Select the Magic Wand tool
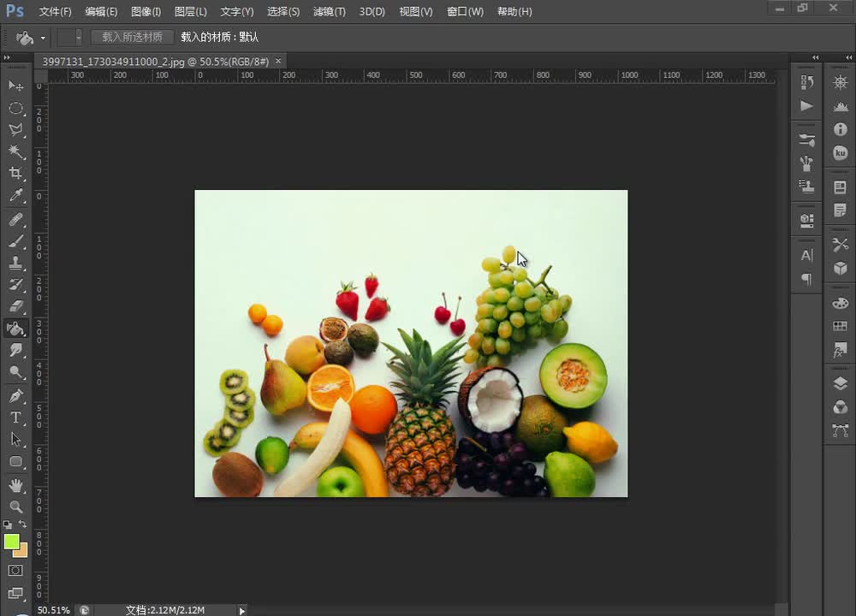Viewport: 856px width, 616px height. pos(15,151)
